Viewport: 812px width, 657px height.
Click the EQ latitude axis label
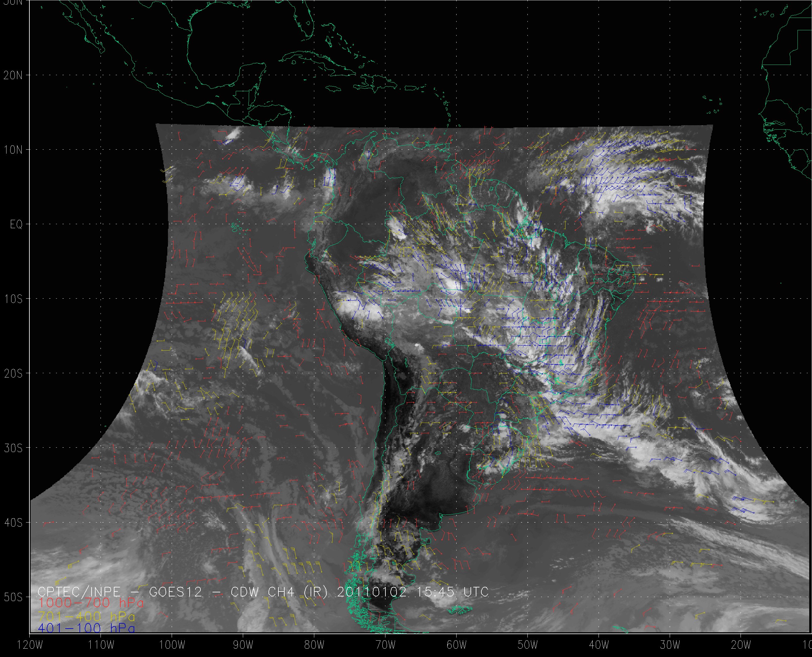pyautogui.click(x=16, y=224)
